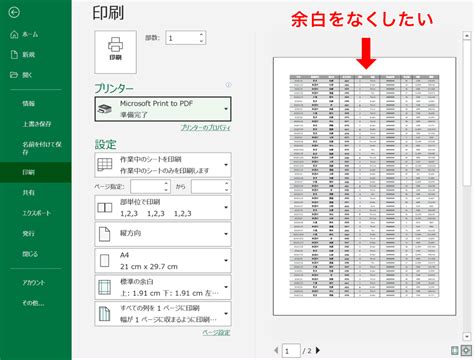Select 発行 in the sidebar
The image size is (474, 360).
click(x=28, y=233)
